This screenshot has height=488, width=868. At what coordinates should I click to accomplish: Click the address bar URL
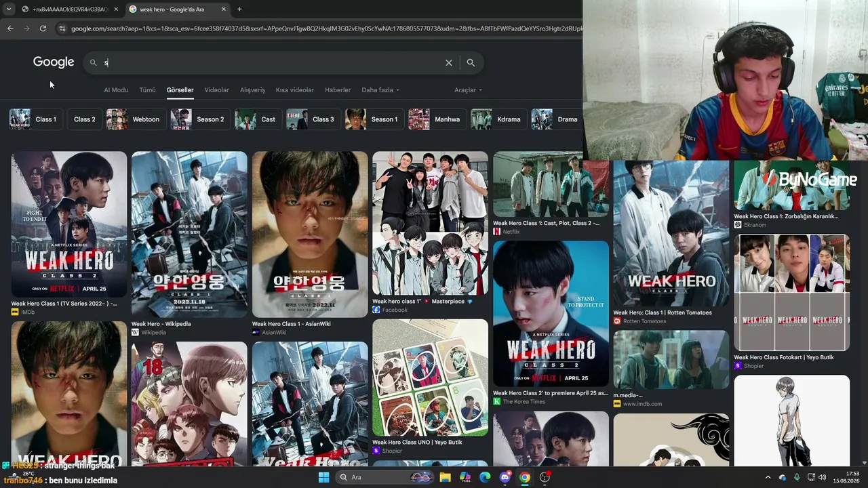point(325,28)
